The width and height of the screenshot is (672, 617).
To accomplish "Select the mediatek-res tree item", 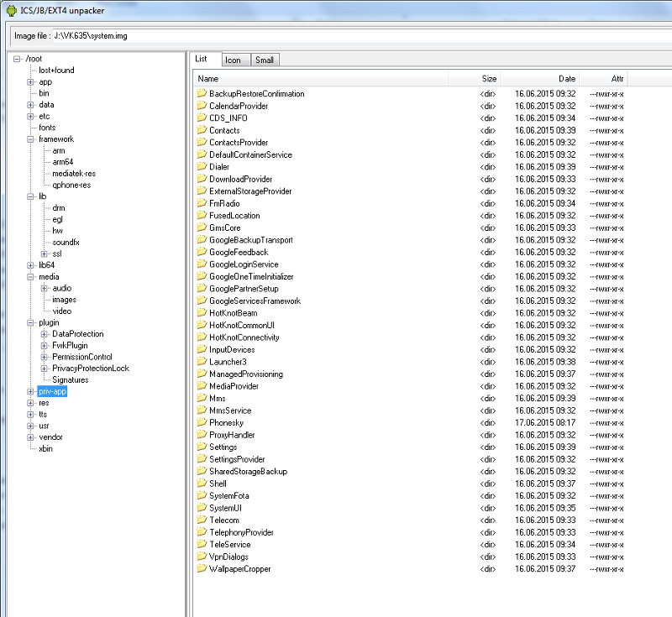I will 68,174.
